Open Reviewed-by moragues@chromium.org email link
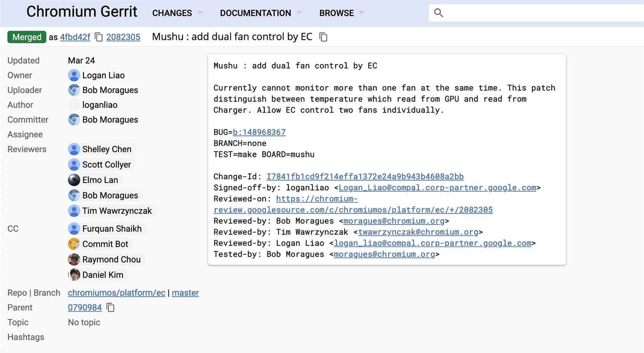Viewport: 644px width, 353px height. coord(394,221)
